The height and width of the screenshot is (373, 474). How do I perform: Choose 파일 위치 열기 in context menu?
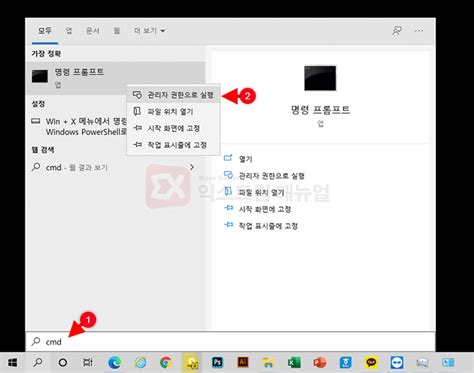coord(173,112)
